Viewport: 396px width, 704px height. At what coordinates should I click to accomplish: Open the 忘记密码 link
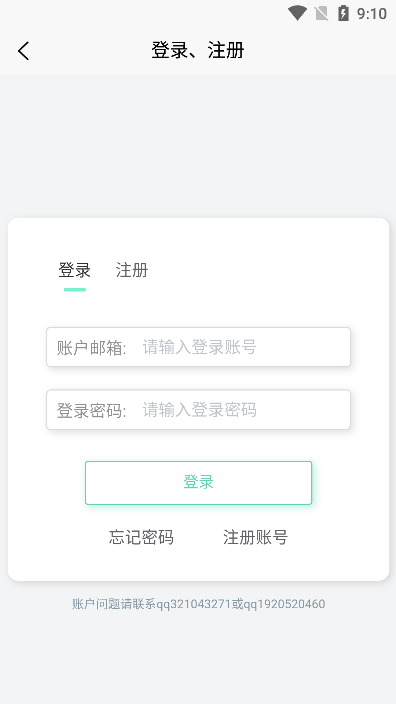point(141,537)
